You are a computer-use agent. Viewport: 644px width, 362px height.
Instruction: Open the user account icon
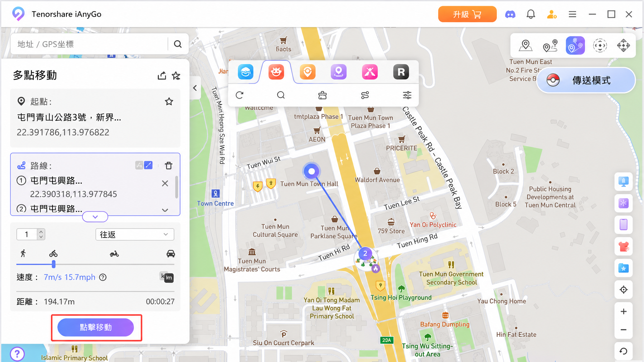click(x=552, y=14)
